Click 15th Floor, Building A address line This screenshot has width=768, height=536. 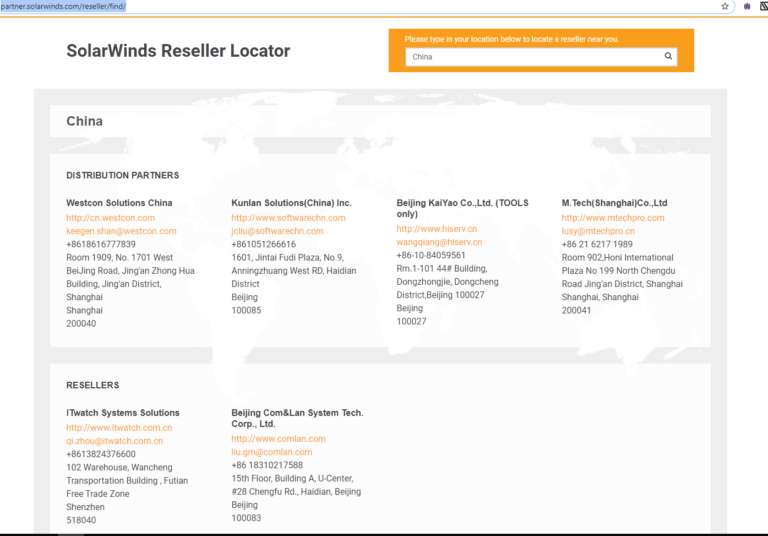(x=292, y=479)
